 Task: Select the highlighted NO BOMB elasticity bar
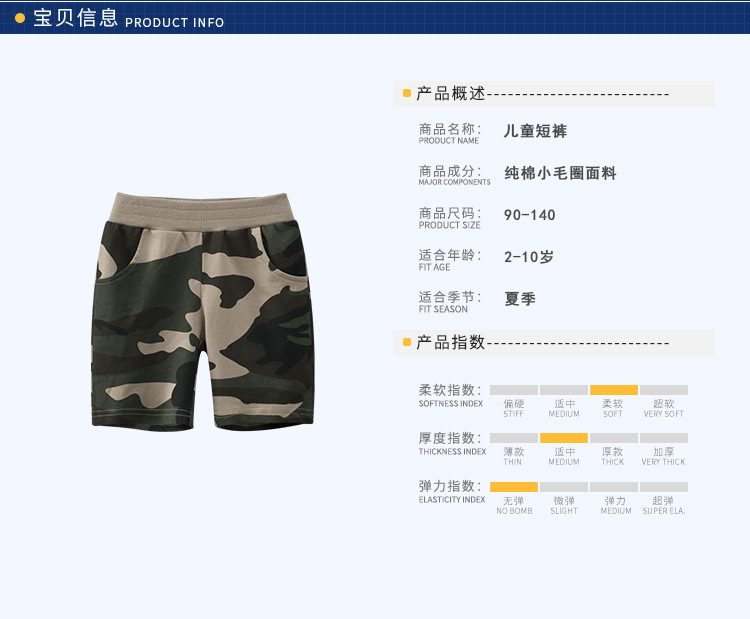pyautogui.click(x=514, y=487)
